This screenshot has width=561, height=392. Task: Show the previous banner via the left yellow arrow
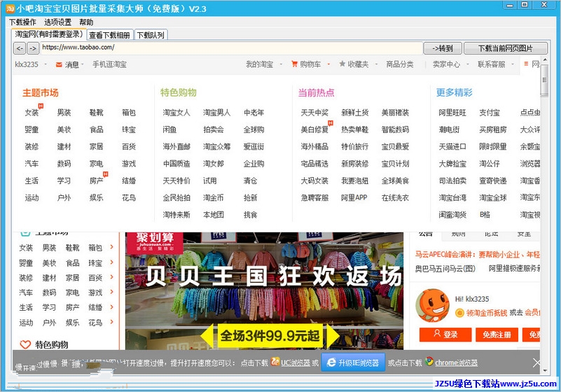coord(207,335)
